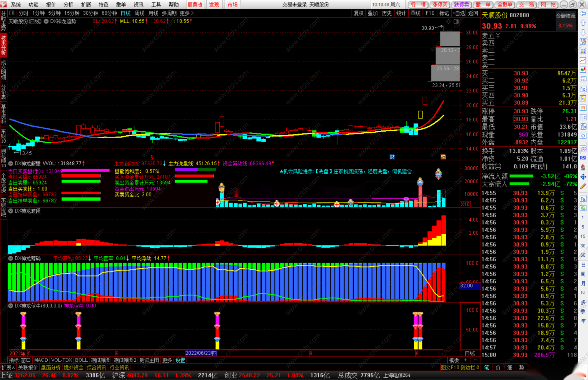Click the back arrow icon in right sidebar
588x380 pixels.
(583, 14)
